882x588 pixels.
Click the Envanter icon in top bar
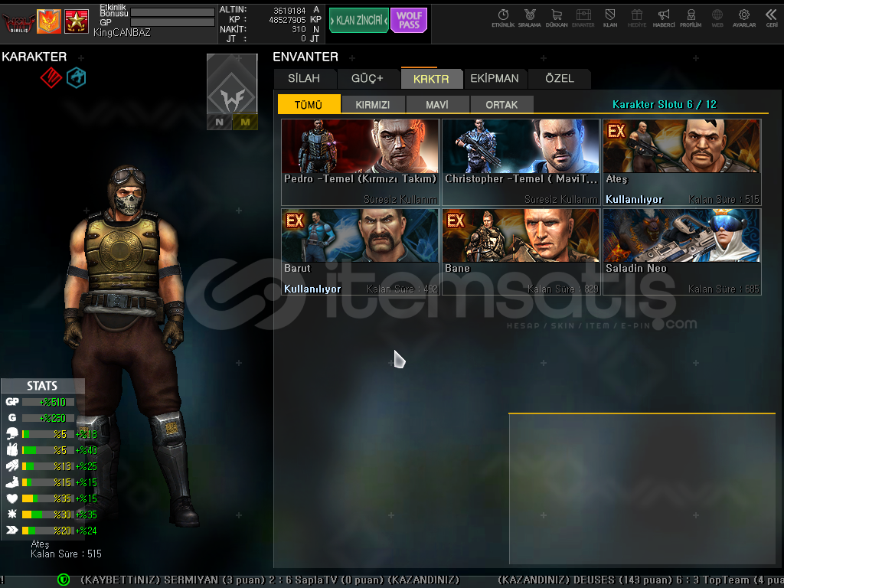point(583,18)
